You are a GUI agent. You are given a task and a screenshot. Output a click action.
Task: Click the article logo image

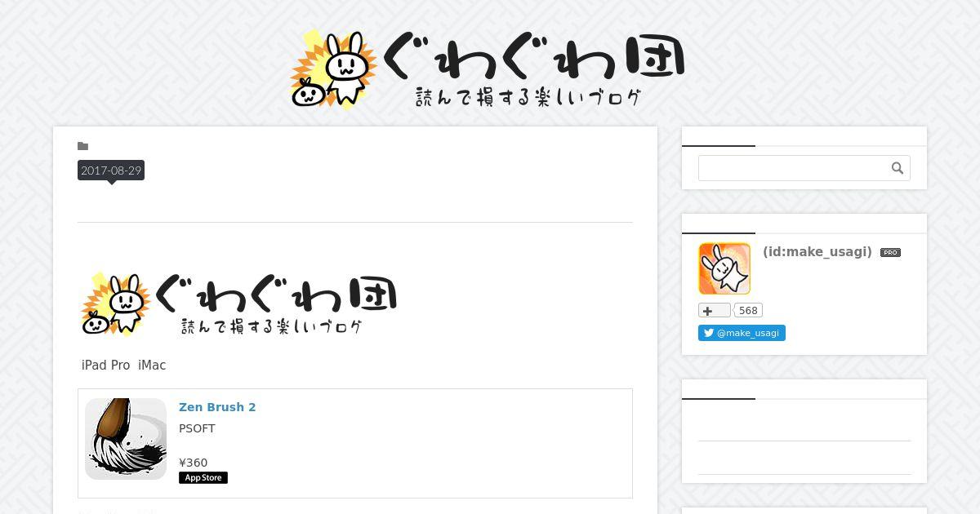click(239, 304)
